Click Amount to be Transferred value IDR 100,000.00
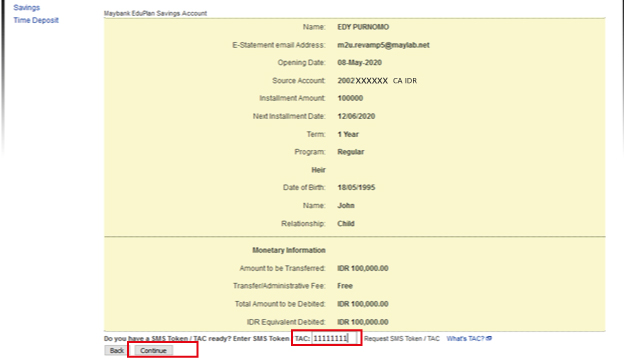624x361 pixels. 363,268
